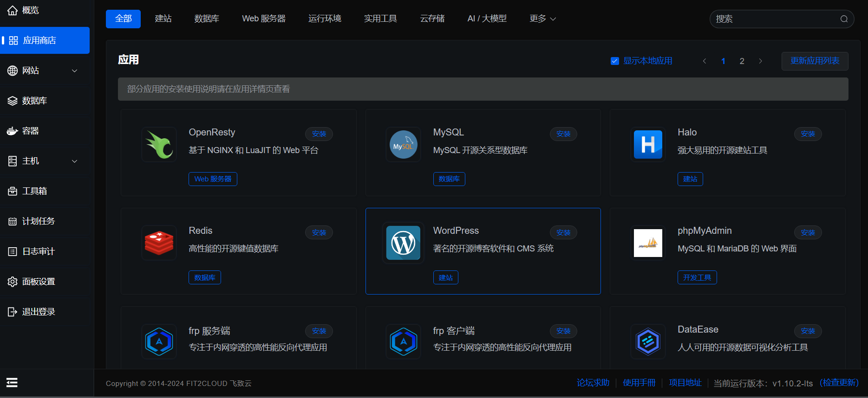Image resolution: width=868 pixels, height=398 pixels.
Task: Select the 建站 category tab
Action: coord(163,19)
